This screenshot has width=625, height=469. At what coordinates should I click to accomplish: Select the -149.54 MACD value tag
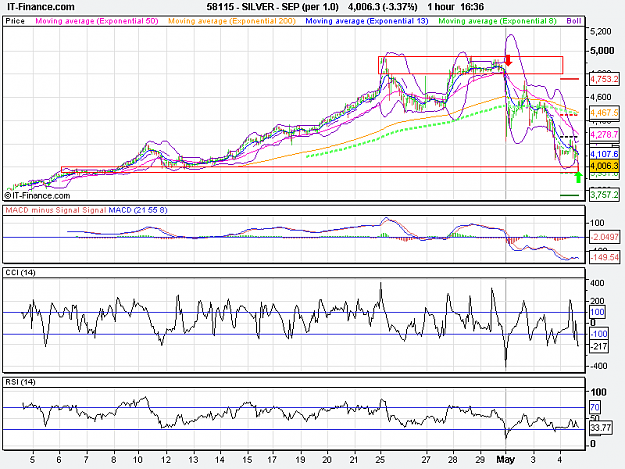coord(604,257)
